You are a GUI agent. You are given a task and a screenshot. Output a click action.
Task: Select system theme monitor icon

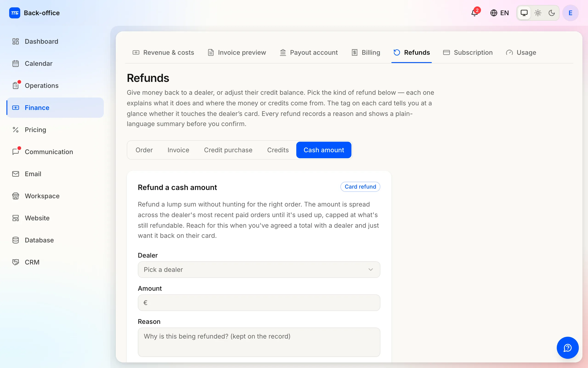pos(524,13)
